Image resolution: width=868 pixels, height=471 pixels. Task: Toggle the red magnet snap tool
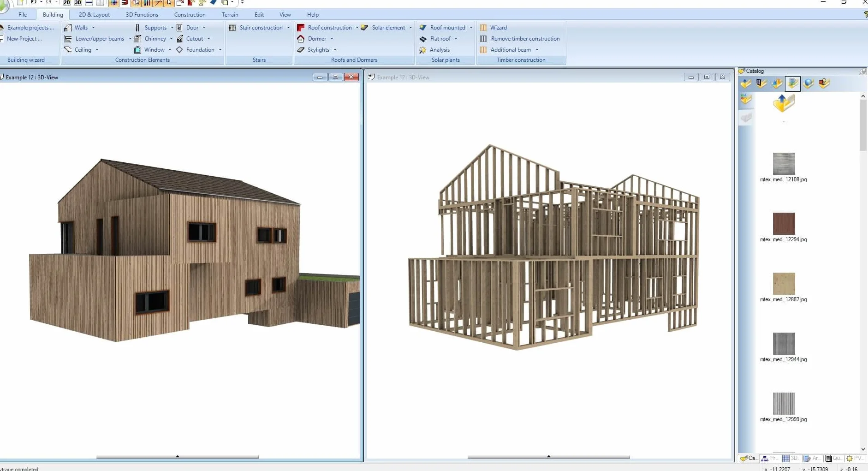point(125,3)
